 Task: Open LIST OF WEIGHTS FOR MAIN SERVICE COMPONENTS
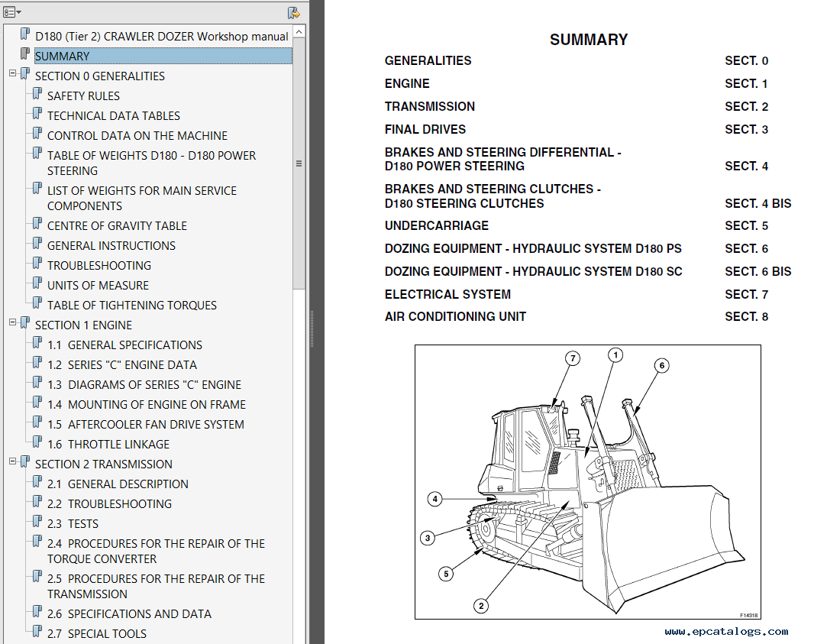click(142, 199)
